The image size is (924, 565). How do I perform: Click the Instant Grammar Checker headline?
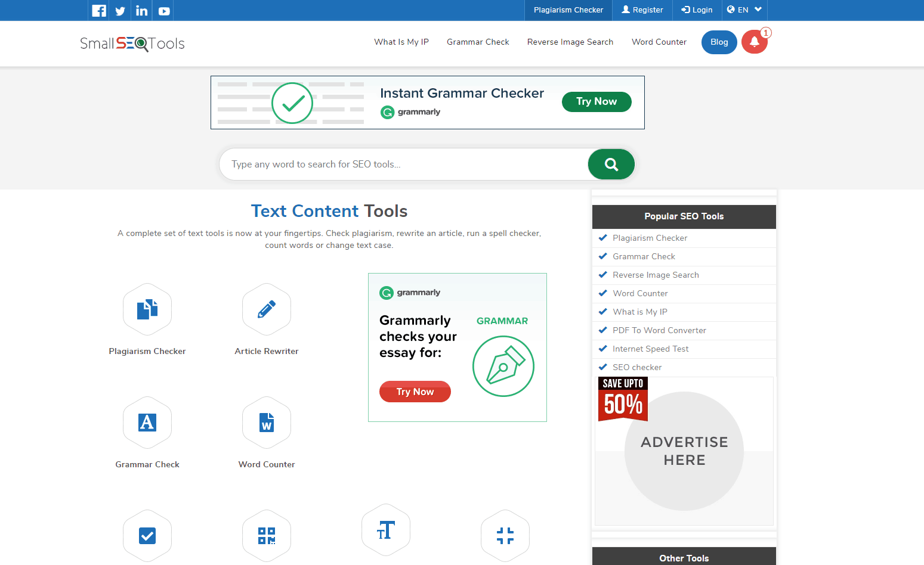coord(462,93)
